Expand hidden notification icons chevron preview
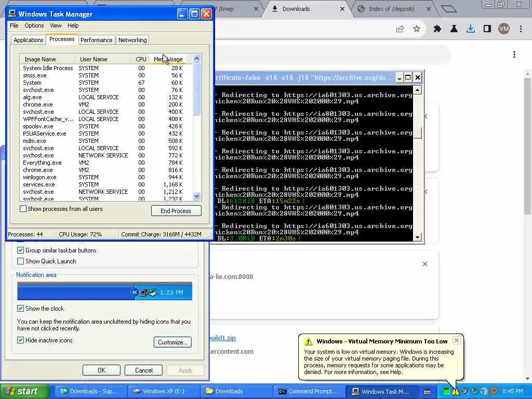 click(x=135, y=292)
